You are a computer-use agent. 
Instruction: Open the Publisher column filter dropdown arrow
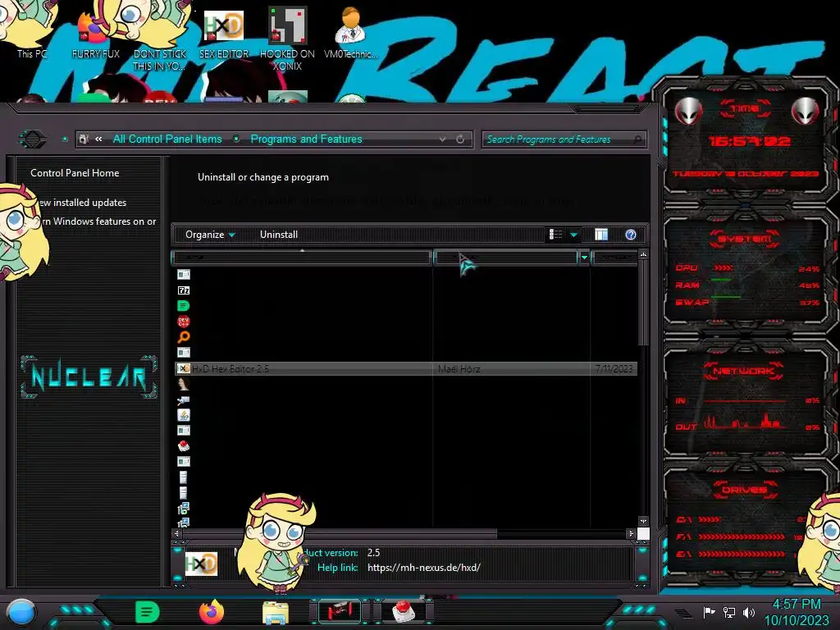point(584,258)
